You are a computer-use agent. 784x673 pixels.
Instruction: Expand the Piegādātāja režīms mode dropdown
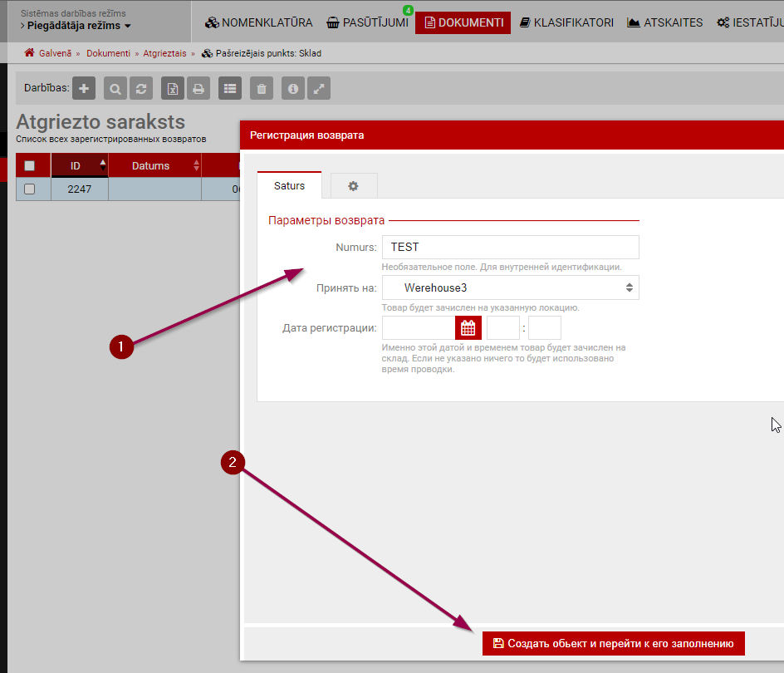coord(76,26)
